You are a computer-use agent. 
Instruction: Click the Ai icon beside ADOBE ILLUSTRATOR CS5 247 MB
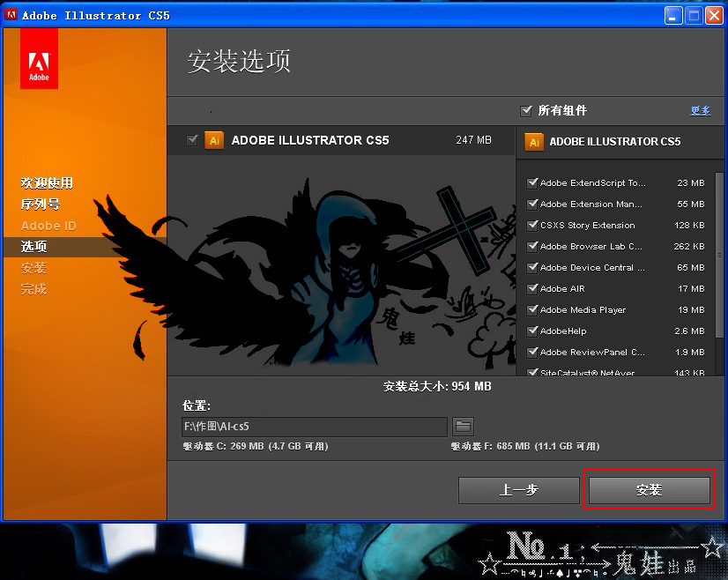[x=214, y=140]
